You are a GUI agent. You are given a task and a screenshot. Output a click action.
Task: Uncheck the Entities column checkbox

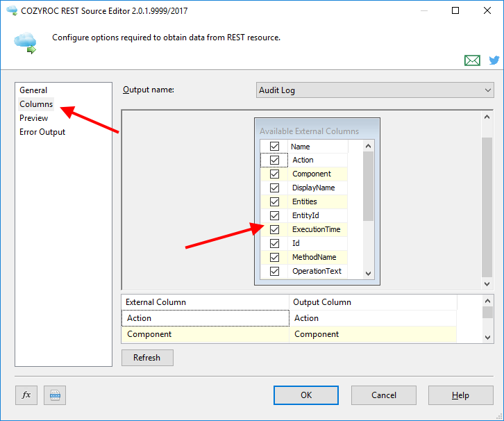[x=274, y=201]
